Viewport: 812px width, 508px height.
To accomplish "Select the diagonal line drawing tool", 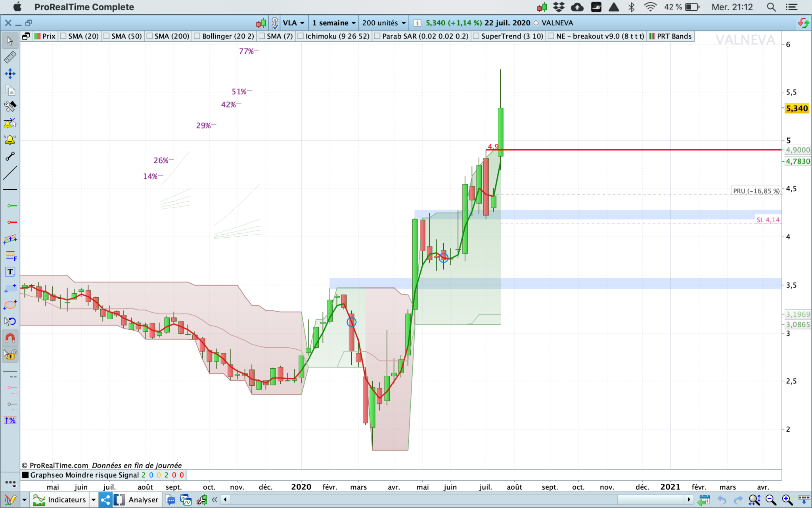I will coord(10,173).
